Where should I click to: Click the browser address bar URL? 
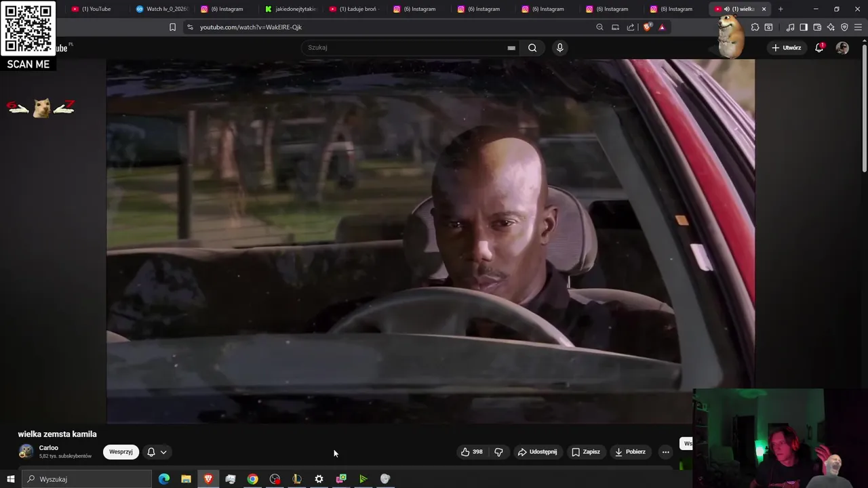[x=251, y=27]
